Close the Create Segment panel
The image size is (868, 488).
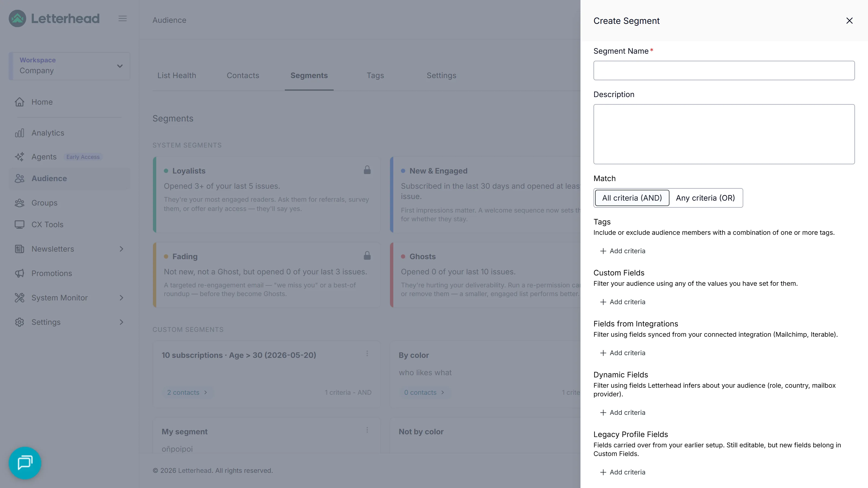tap(850, 21)
